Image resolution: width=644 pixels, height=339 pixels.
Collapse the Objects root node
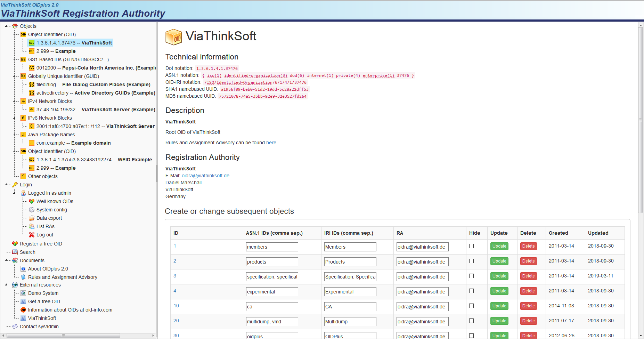coord(7,26)
